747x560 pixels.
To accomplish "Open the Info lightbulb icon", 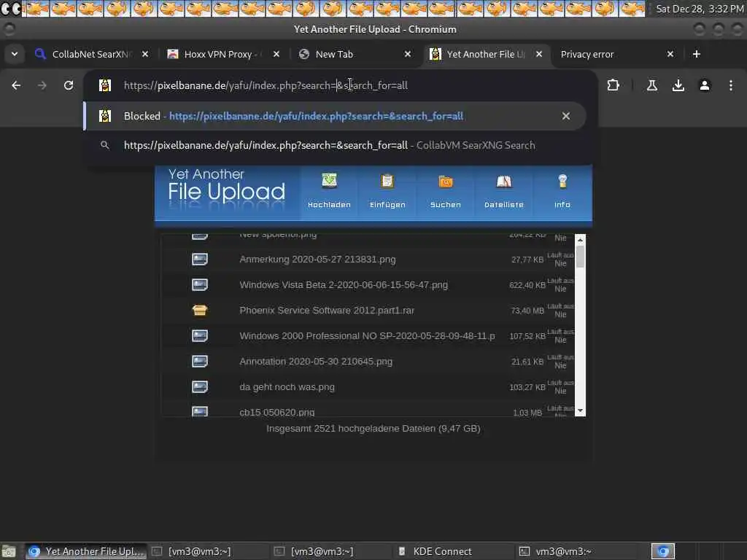I will coord(562,181).
